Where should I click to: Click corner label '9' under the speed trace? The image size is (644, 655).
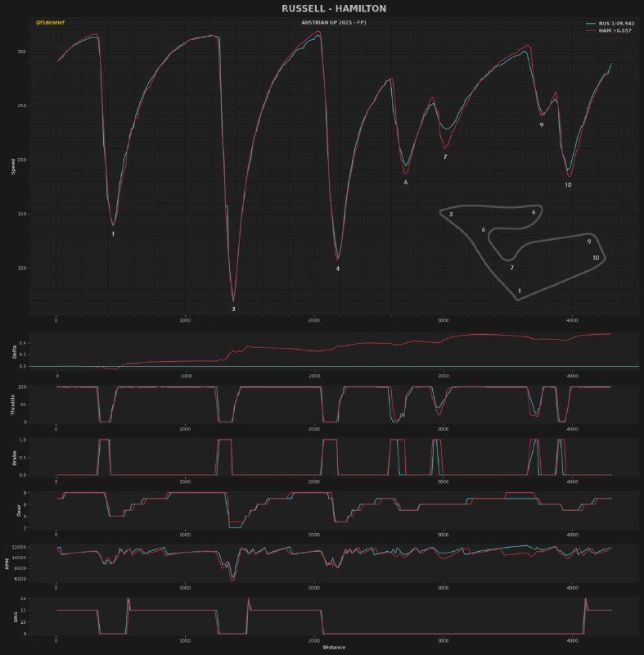point(542,125)
